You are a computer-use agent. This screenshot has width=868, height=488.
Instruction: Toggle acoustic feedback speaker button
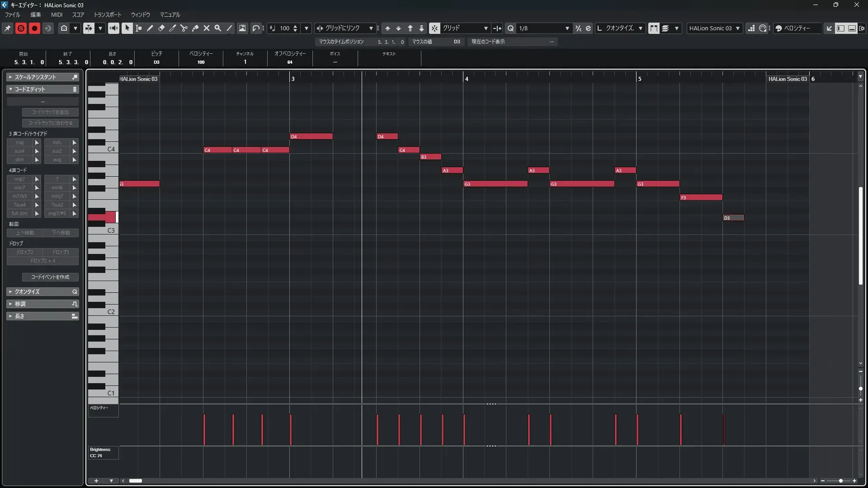tap(113, 28)
